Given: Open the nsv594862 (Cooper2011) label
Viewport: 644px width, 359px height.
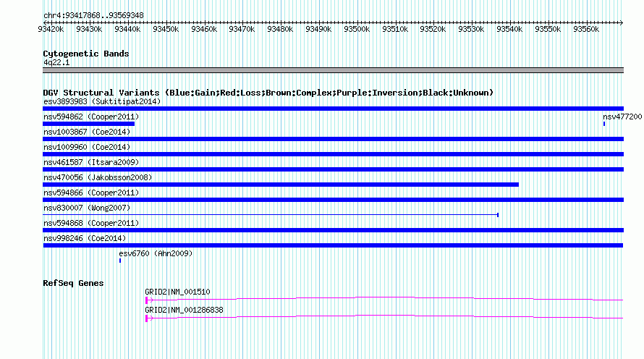Looking at the screenshot, I should click(91, 117).
